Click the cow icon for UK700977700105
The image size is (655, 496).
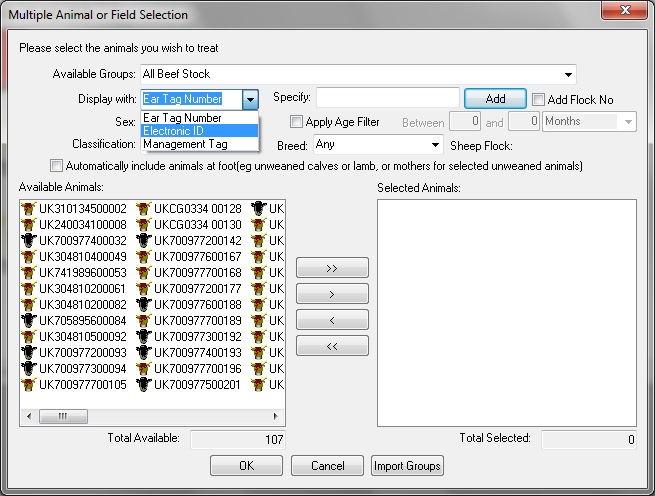pos(28,384)
